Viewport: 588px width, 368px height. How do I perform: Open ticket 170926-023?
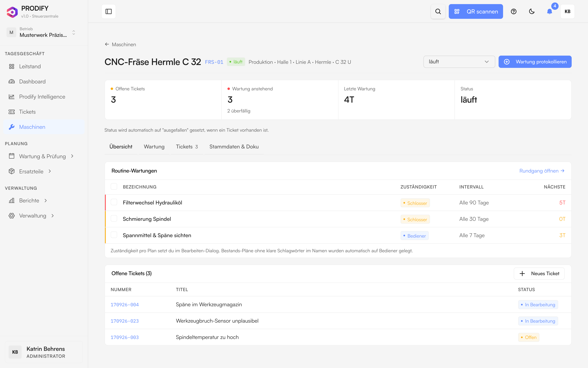point(125,321)
